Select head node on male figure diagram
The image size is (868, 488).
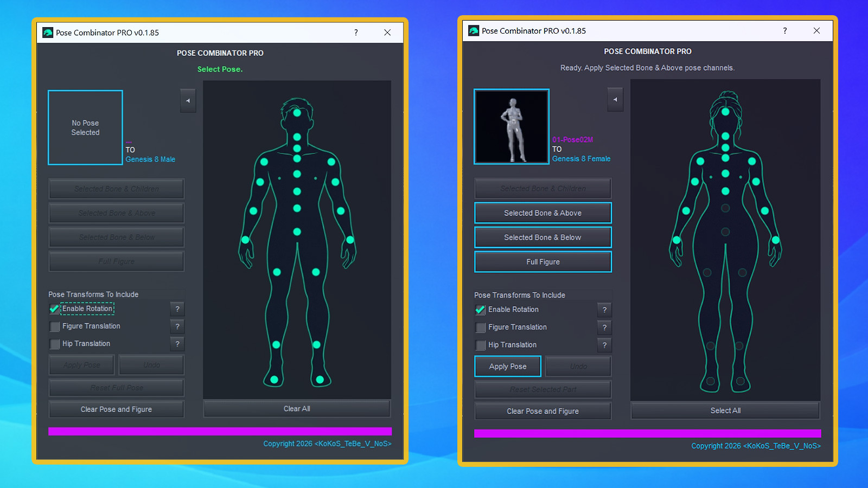click(x=297, y=113)
